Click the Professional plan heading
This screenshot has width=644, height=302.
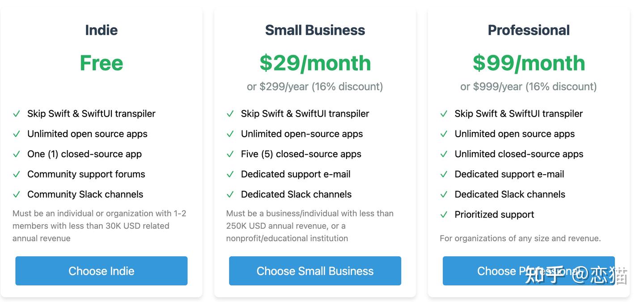(529, 30)
